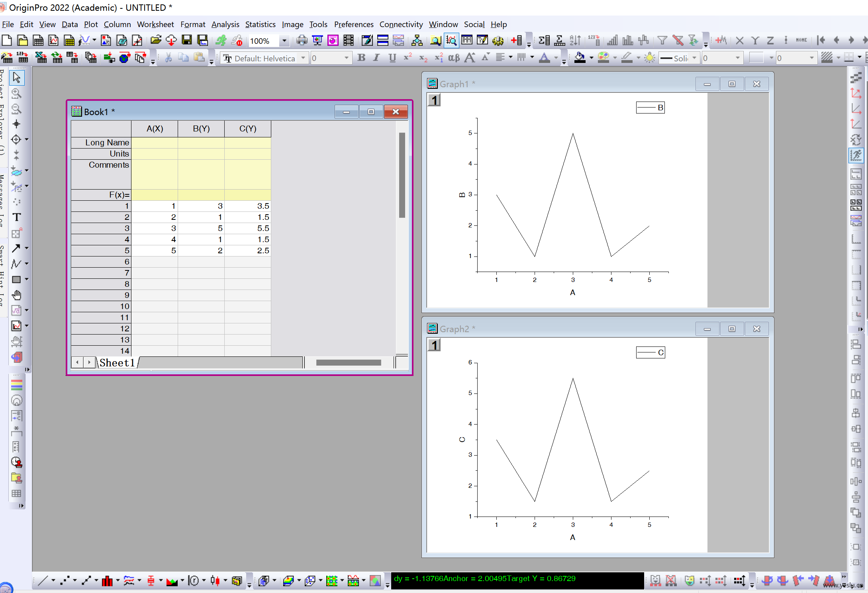The height and width of the screenshot is (593, 868).
Task: Click the Rescale graph icon in right toolbar
Action: pyautogui.click(x=856, y=155)
